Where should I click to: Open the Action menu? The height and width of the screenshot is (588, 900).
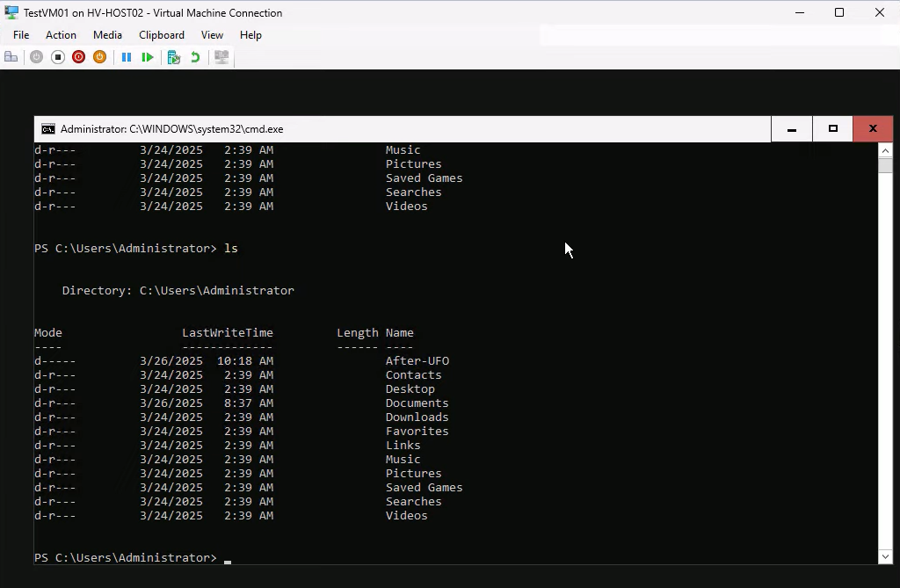tap(61, 35)
